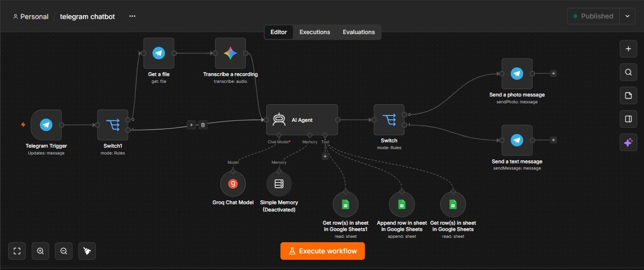Add node after Send a photo message
This screenshot has width=644, height=270.
pos(553,74)
